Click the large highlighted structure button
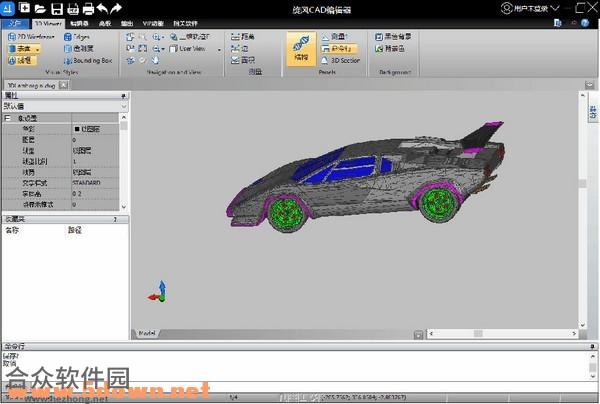Screen dimensions: 600x404 (301, 49)
